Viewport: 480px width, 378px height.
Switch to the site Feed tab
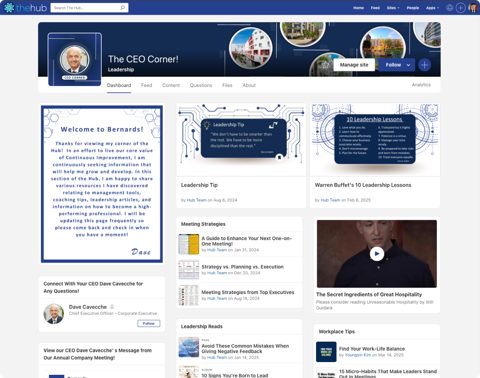(146, 85)
